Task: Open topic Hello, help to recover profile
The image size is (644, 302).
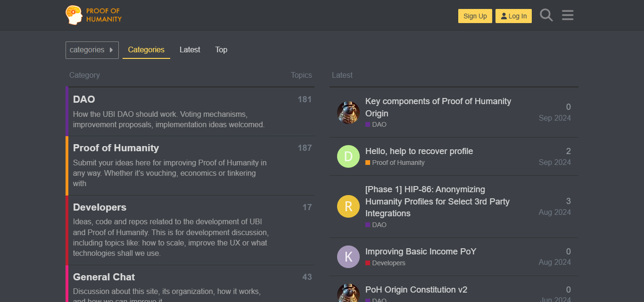Action: [x=419, y=151]
